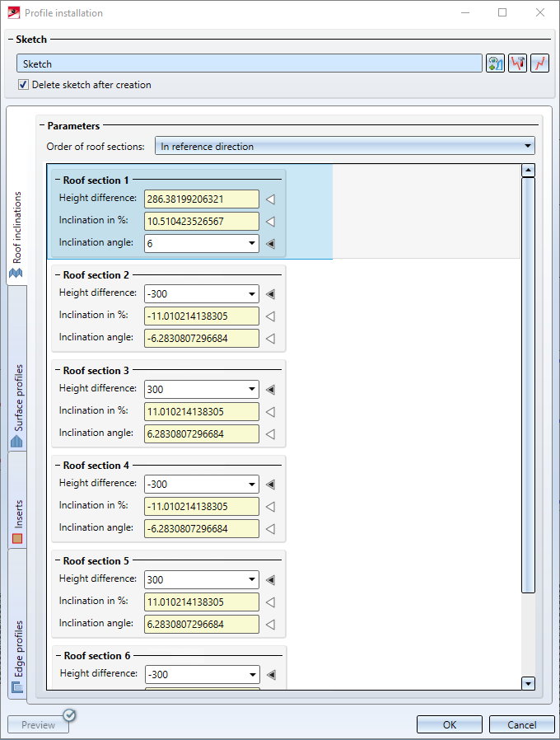Click the lock triangle for Roof section 1 Height difference
The height and width of the screenshot is (740, 560).
click(270, 199)
